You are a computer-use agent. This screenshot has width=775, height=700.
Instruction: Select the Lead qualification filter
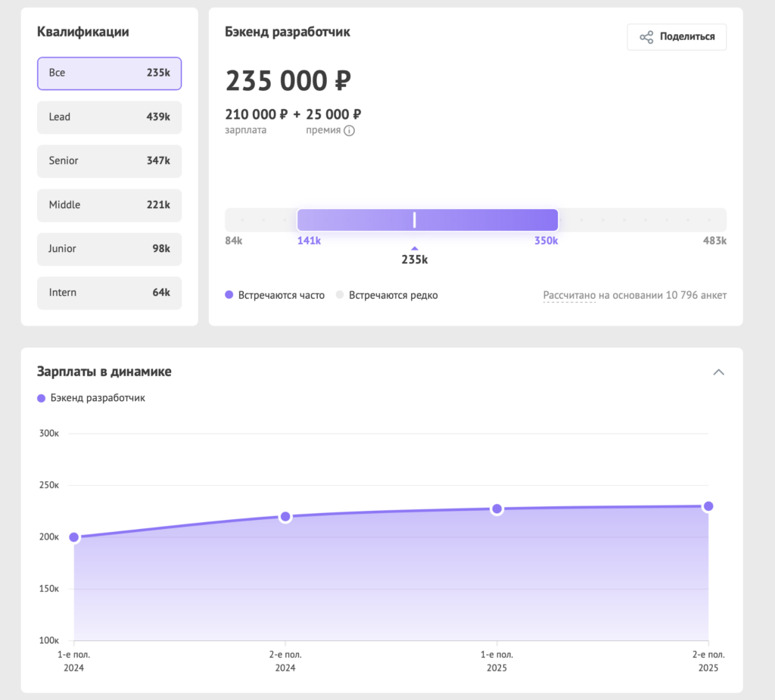click(109, 117)
